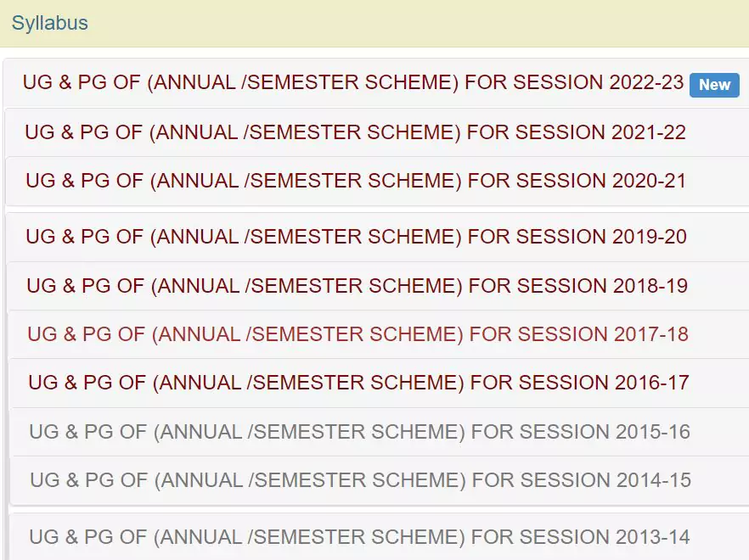
Task: Click the 2021-22 year text
Action: tap(648, 132)
